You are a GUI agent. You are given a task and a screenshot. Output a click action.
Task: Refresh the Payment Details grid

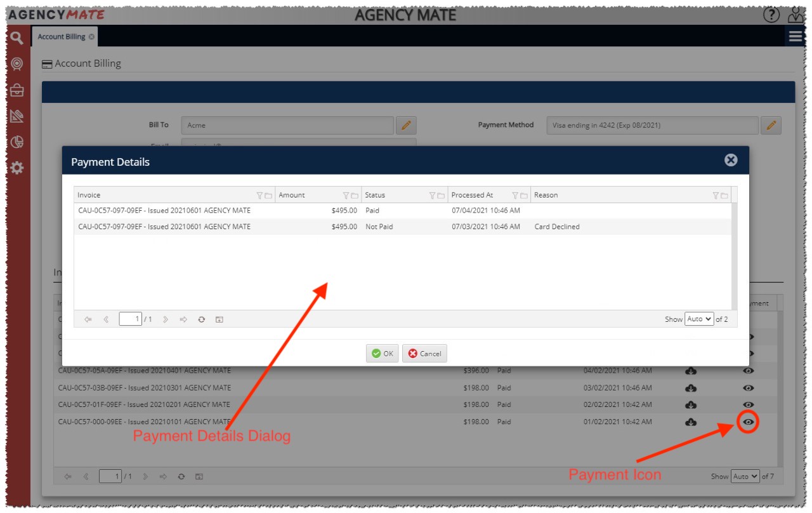pos(201,319)
